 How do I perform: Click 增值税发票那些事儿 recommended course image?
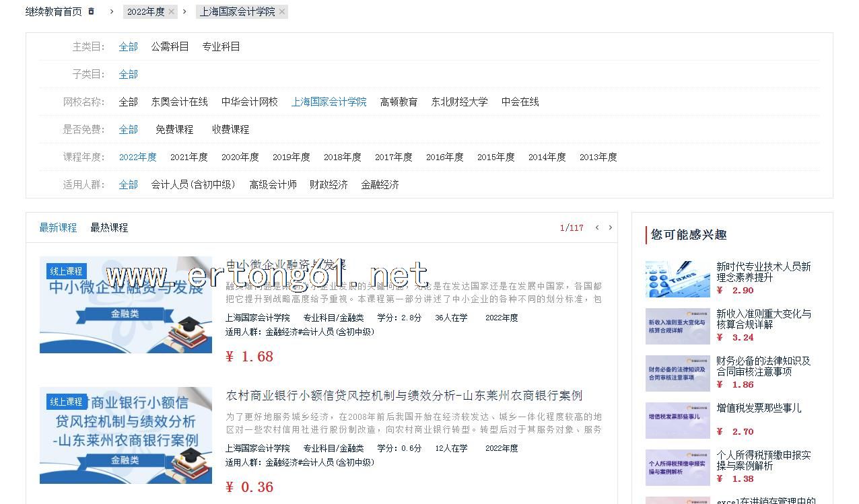(677, 420)
